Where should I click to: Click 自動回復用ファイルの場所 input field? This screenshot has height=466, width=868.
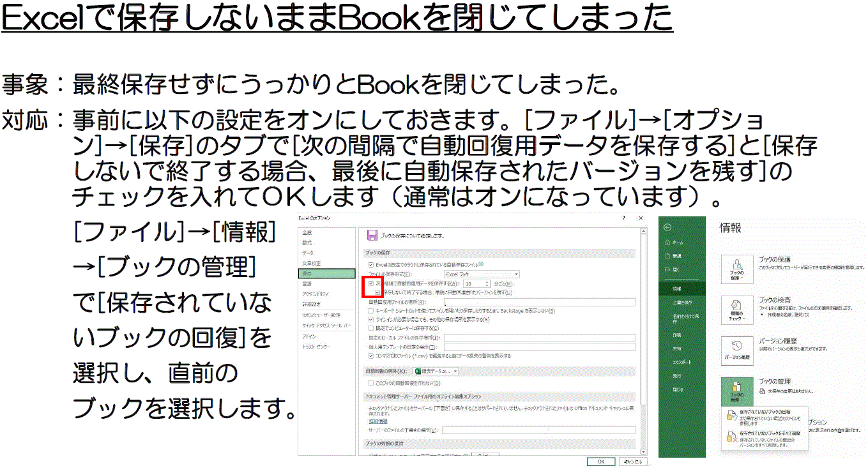point(540,302)
